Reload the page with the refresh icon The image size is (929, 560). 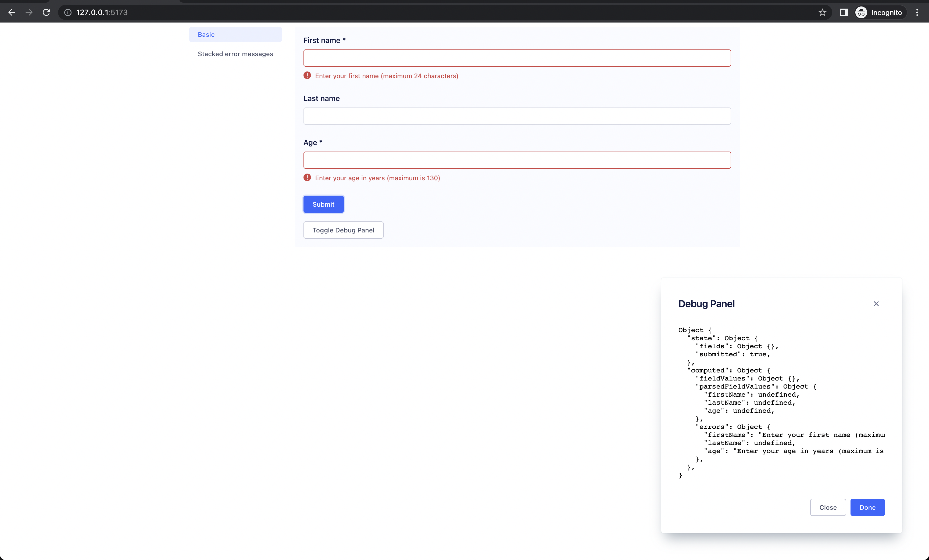(47, 12)
